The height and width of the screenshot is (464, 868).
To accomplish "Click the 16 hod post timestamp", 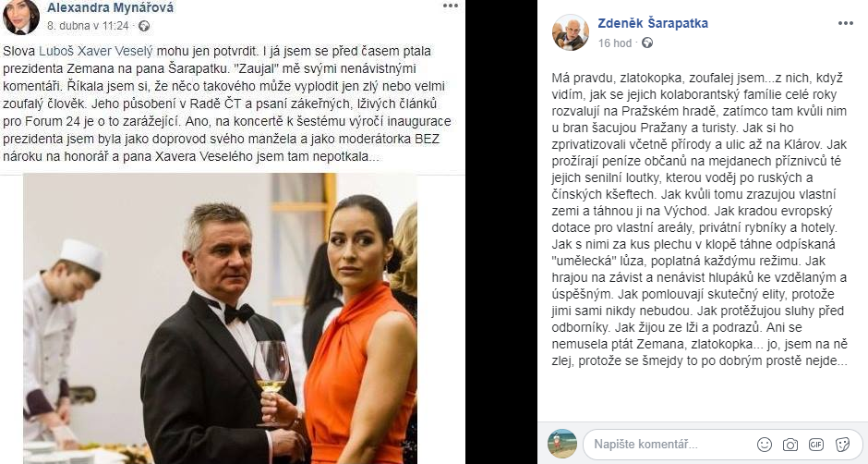I will tap(614, 43).
